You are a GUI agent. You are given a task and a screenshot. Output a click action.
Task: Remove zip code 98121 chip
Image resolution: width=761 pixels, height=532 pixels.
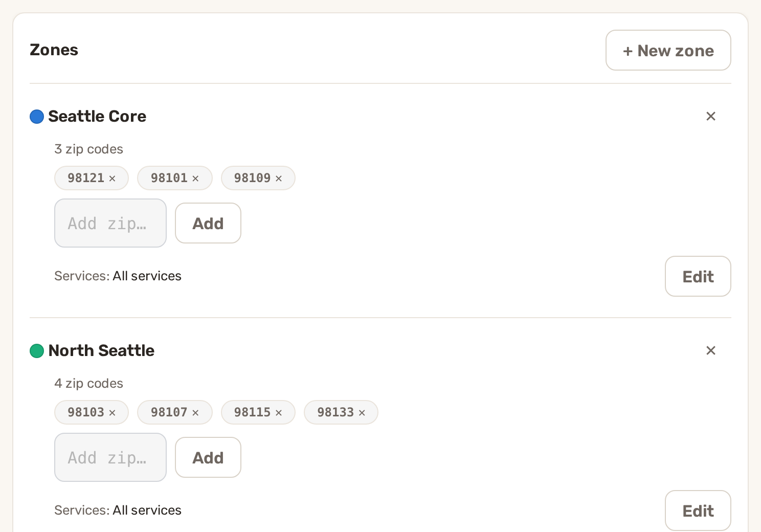pyautogui.click(x=112, y=179)
